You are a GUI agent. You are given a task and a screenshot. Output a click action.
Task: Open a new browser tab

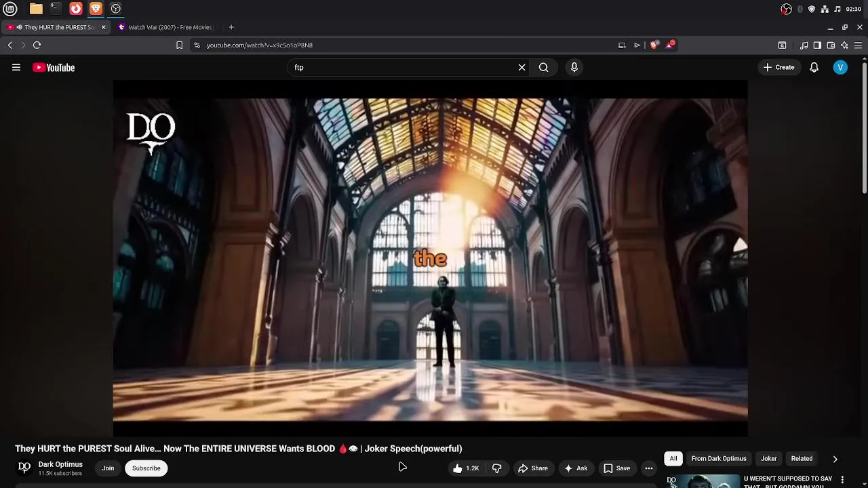point(231,27)
